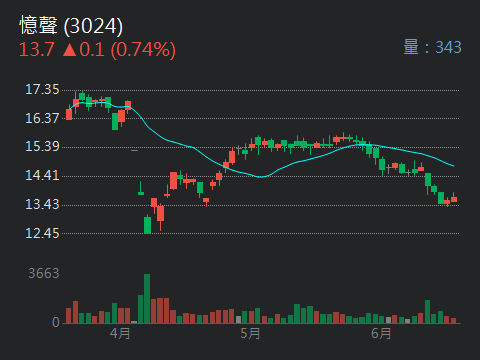
Task: Click the 16.37 price axis label
Action: coord(42,118)
